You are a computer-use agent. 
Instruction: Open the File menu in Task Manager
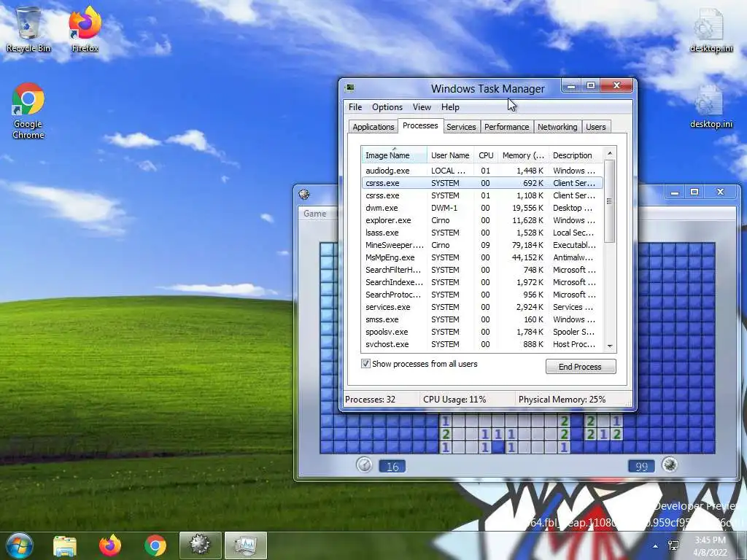(x=355, y=107)
